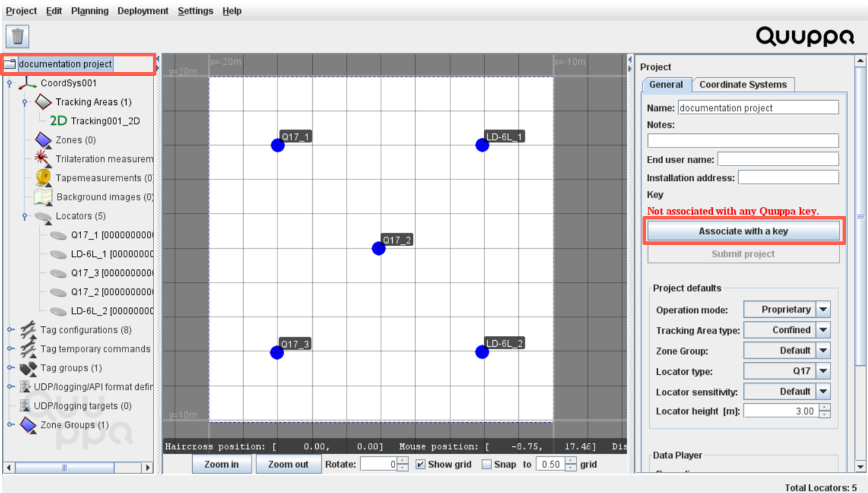Click the Tag configurations wrench icon
This screenshot has height=493, width=868.
tap(28, 330)
